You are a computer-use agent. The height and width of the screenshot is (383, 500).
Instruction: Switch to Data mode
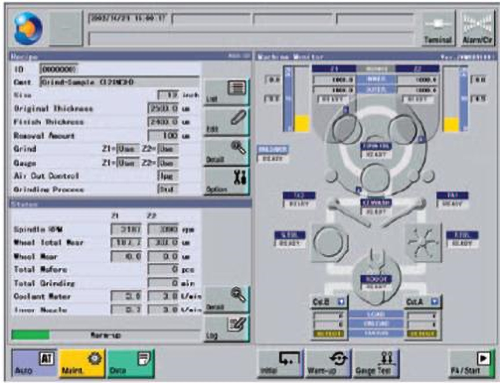click(x=131, y=363)
